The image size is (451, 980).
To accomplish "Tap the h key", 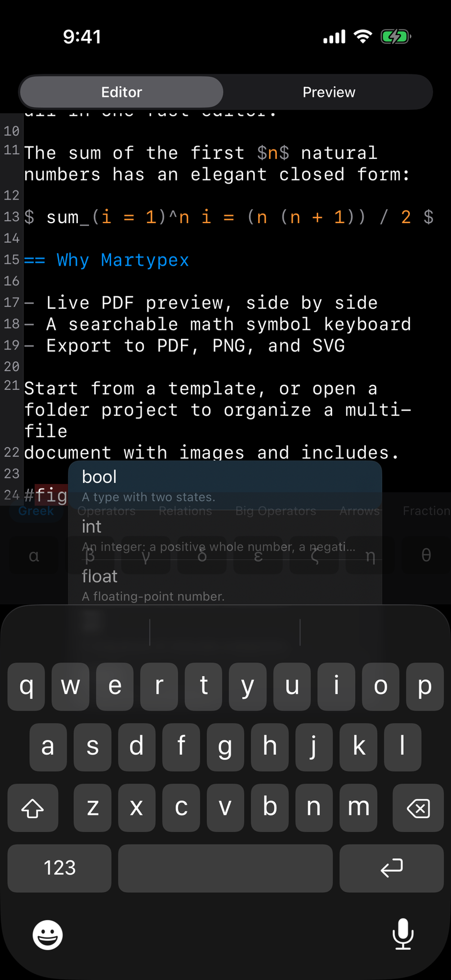I will 269,747.
